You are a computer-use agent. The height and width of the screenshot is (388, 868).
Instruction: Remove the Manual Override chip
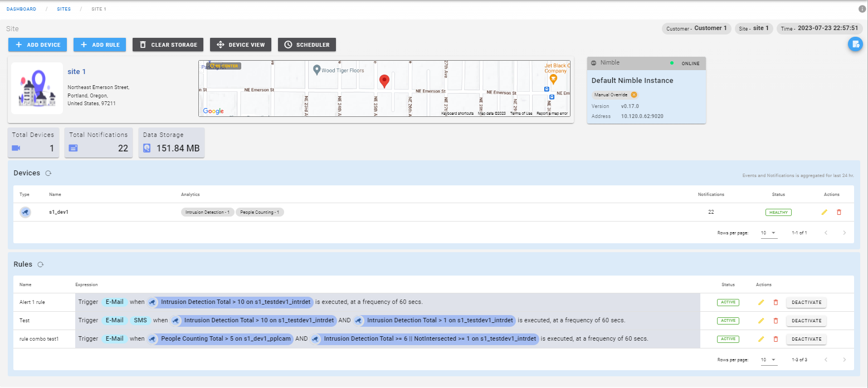[634, 95]
